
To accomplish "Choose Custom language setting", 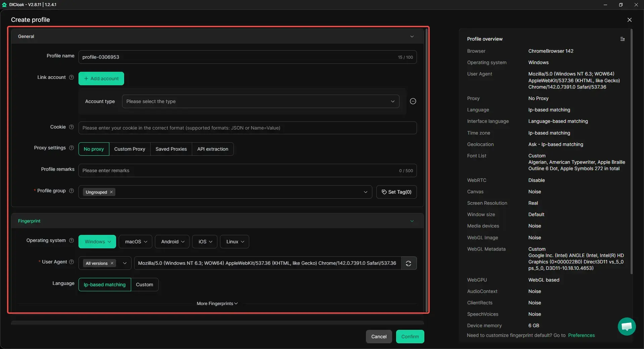I will click(144, 285).
